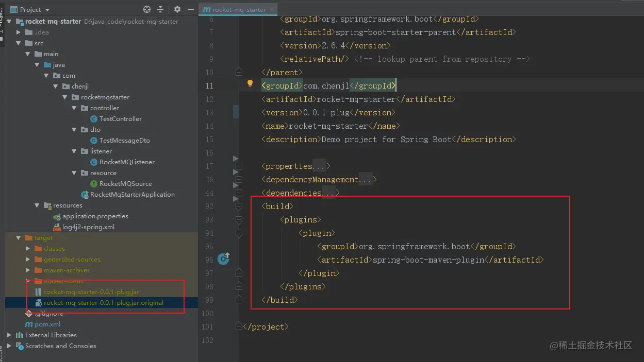Expand the generated-sources folder arrow
Screen dimensions: 644x362
pos(28,260)
